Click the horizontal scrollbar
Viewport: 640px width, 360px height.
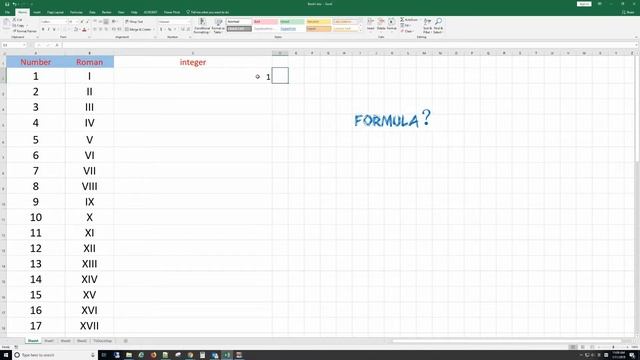point(506,341)
